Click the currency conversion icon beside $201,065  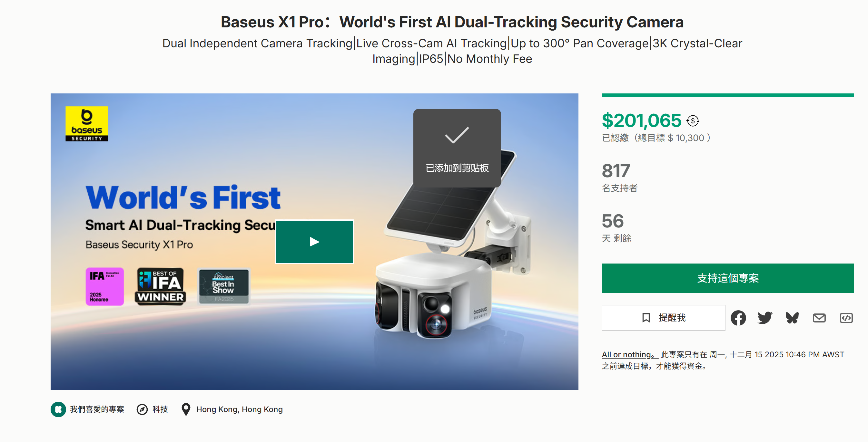click(693, 120)
